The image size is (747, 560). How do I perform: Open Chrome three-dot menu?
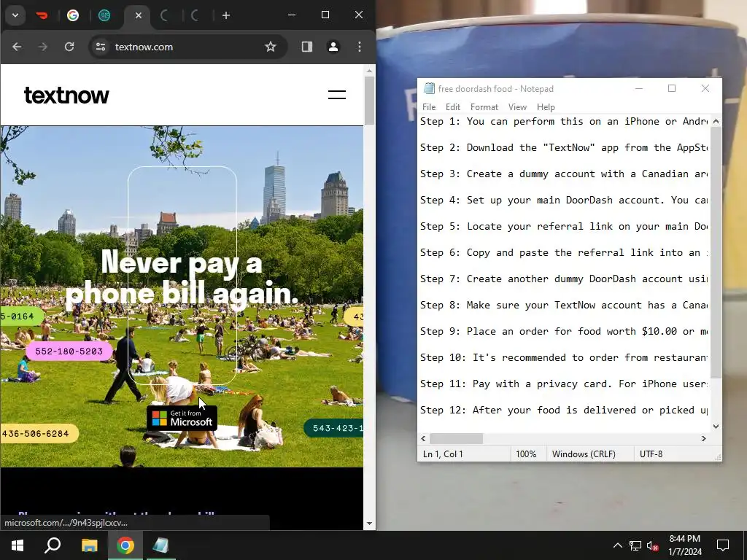(x=359, y=47)
